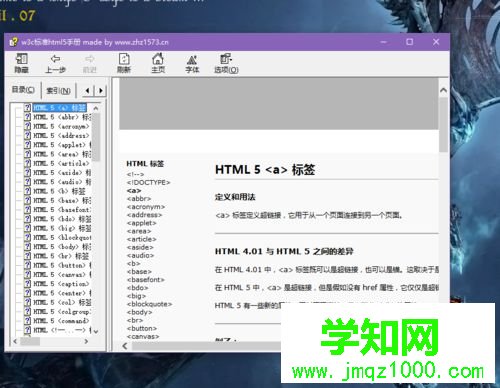Image resolution: width=500 pixels, height=388 pixels.
Task: Change font size with 字体 button
Action: [x=192, y=63]
